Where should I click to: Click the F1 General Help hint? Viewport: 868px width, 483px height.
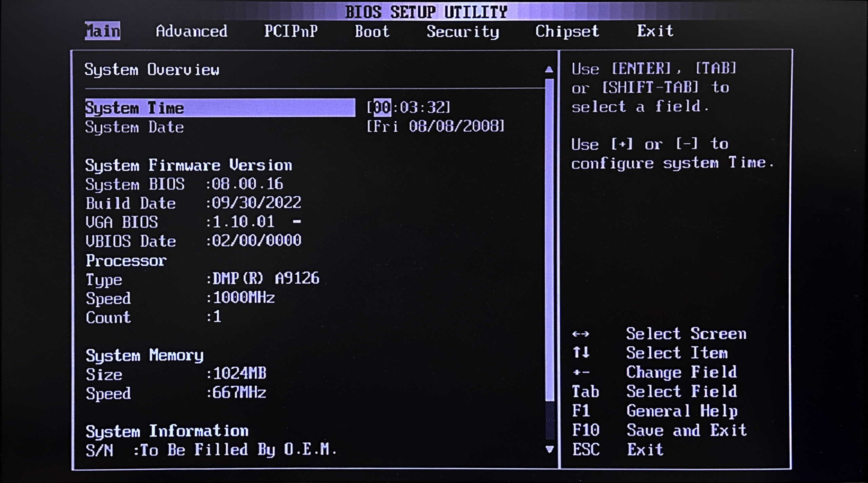point(655,411)
